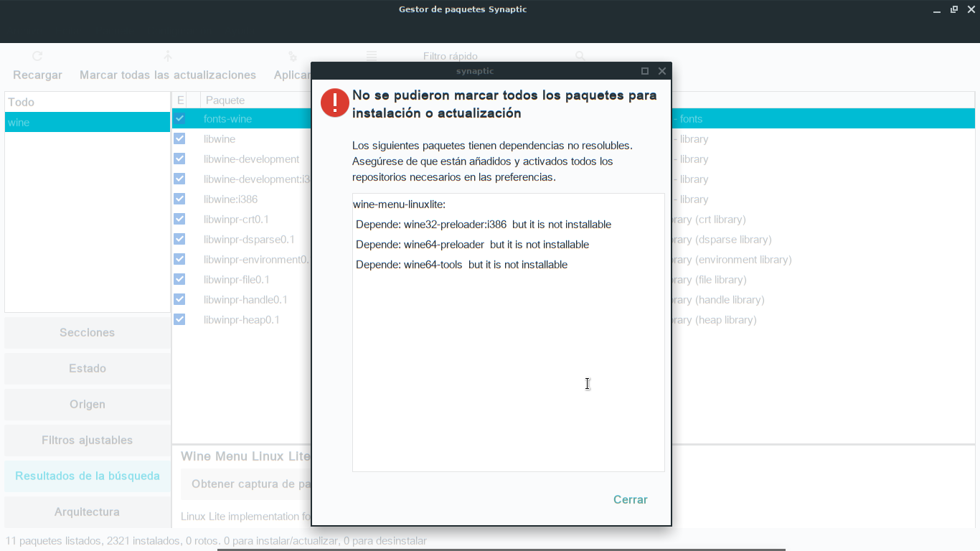Select the libwinpr-dsparse0.1 package name
Screen dimensions: 980x551
[249, 239]
